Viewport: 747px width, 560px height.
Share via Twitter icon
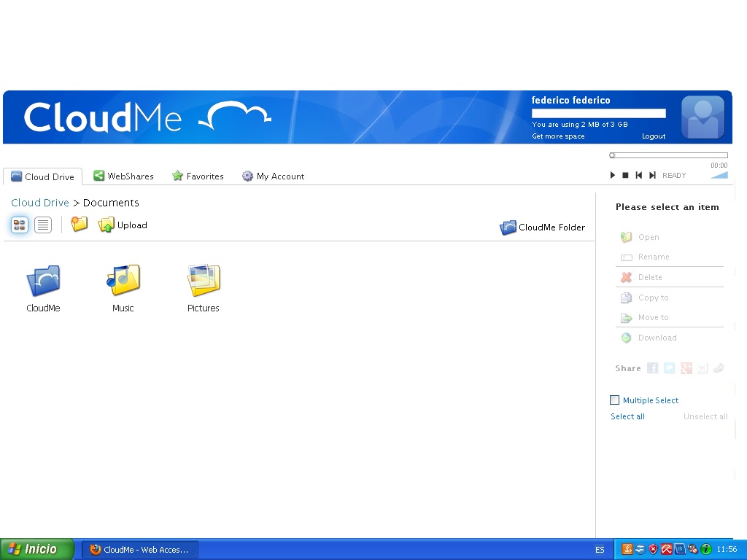[x=670, y=368]
